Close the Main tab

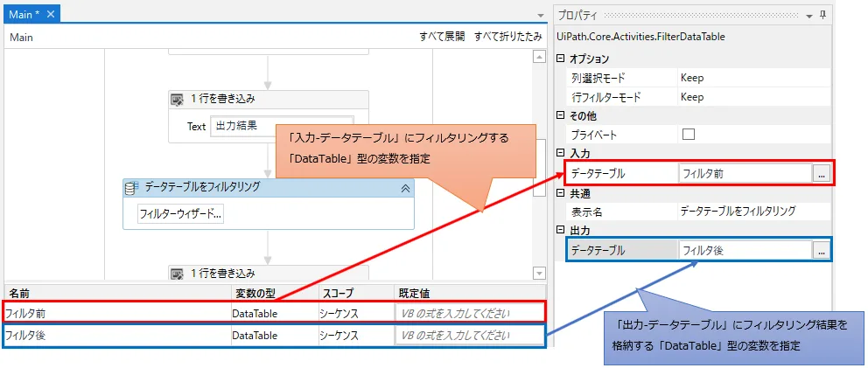click(x=51, y=14)
